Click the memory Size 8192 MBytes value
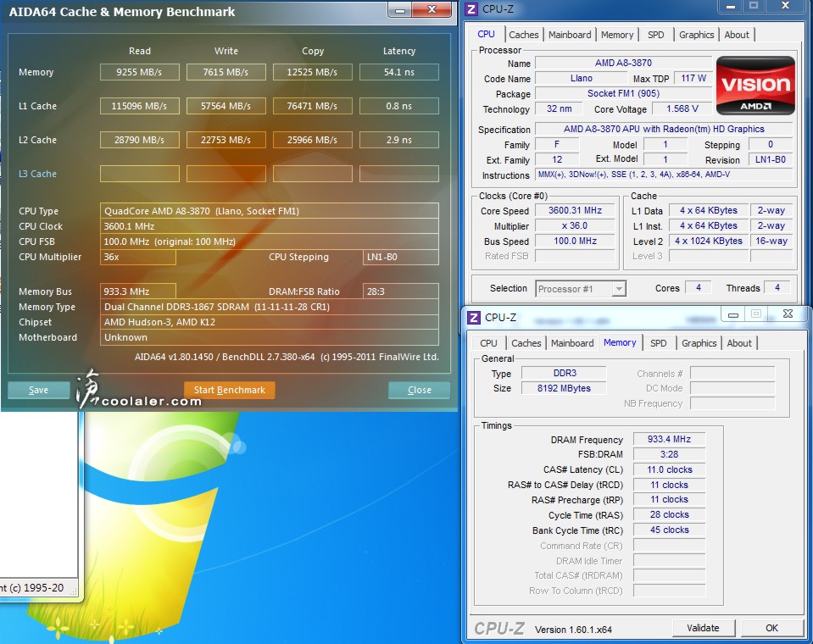The image size is (813, 644). 564,388
